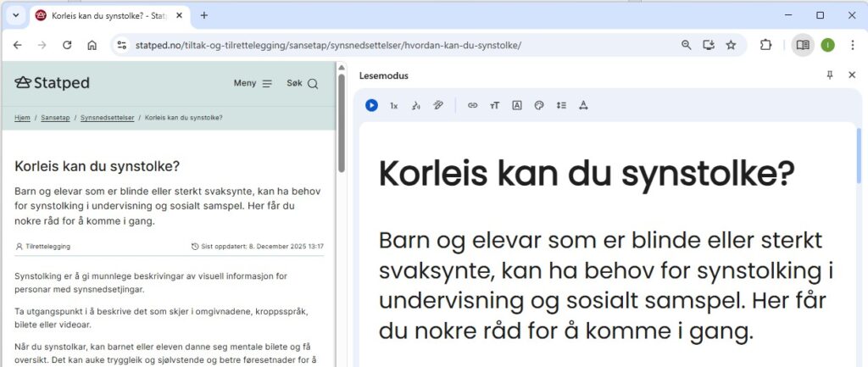Click the page heading Korleis kan du synstolke?

[x=97, y=166]
